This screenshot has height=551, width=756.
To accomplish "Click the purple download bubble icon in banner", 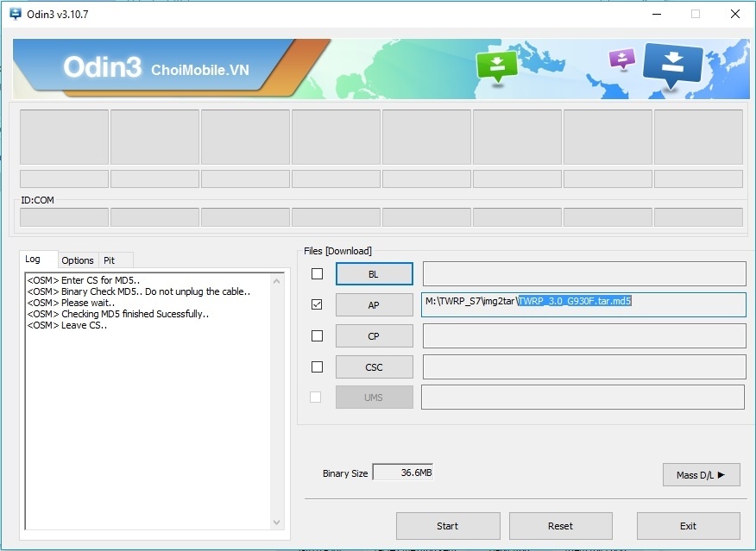I will 621,59.
